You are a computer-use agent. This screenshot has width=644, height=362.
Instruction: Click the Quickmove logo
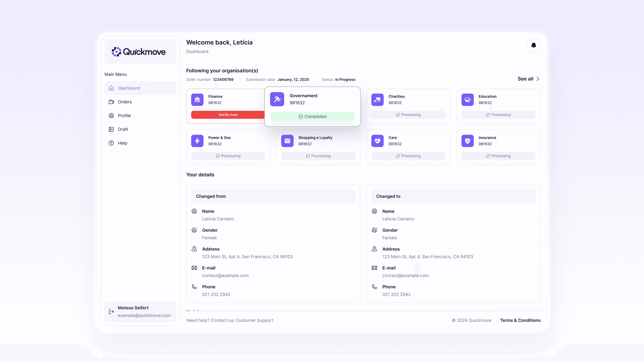point(139,52)
